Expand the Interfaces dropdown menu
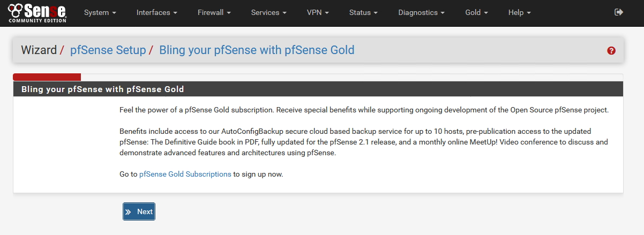Viewport: 644px width, 235px height. (156, 12)
